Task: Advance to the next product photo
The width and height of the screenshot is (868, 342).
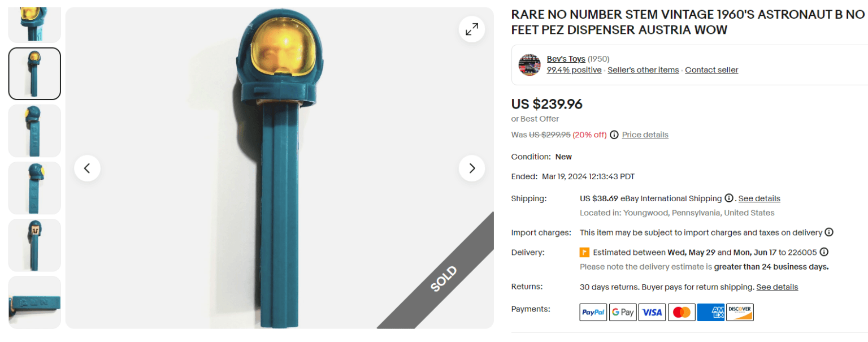Action: pyautogui.click(x=472, y=168)
